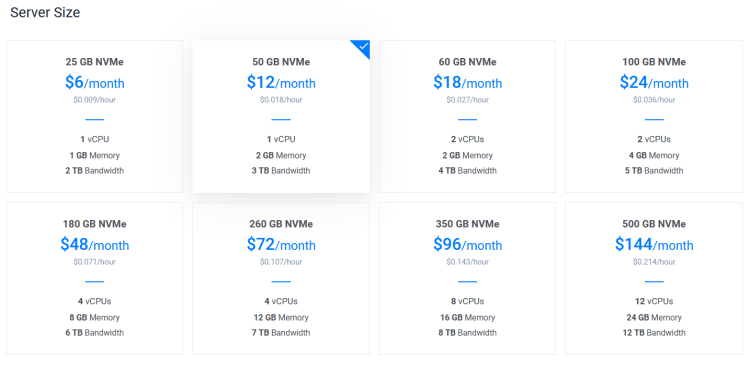The width and height of the screenshot is (750, 367).
Task: Click the $0.107/hour hourly rate text
Action: click(x=281, y=262)
